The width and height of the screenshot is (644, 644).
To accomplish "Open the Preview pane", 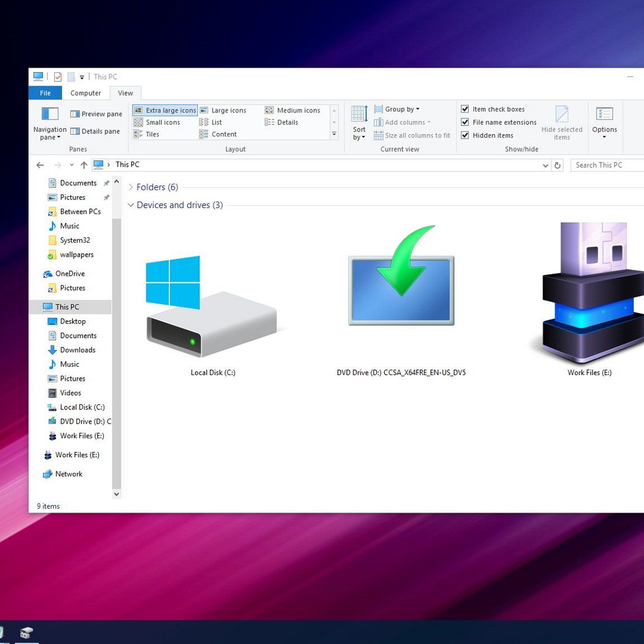I will [x=95, y=113].
